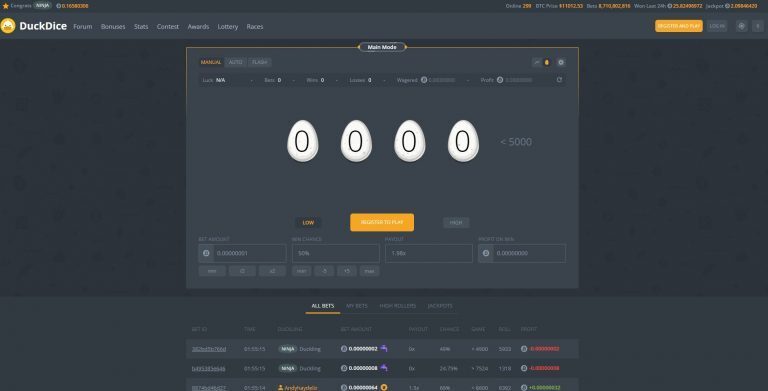Click the orange Register to Play button
The width and height of the screenshot is (768, 391).
(382, 222)
